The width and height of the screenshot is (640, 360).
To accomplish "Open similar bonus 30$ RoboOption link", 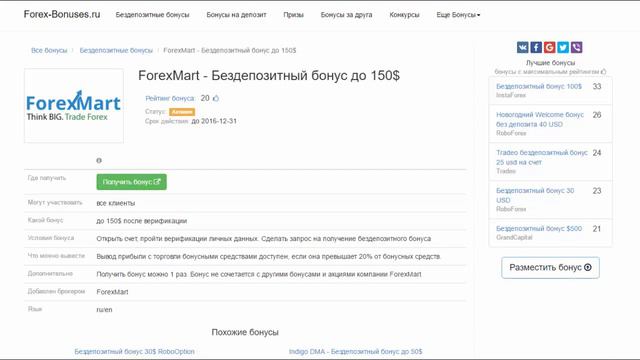I will point(134,351).
